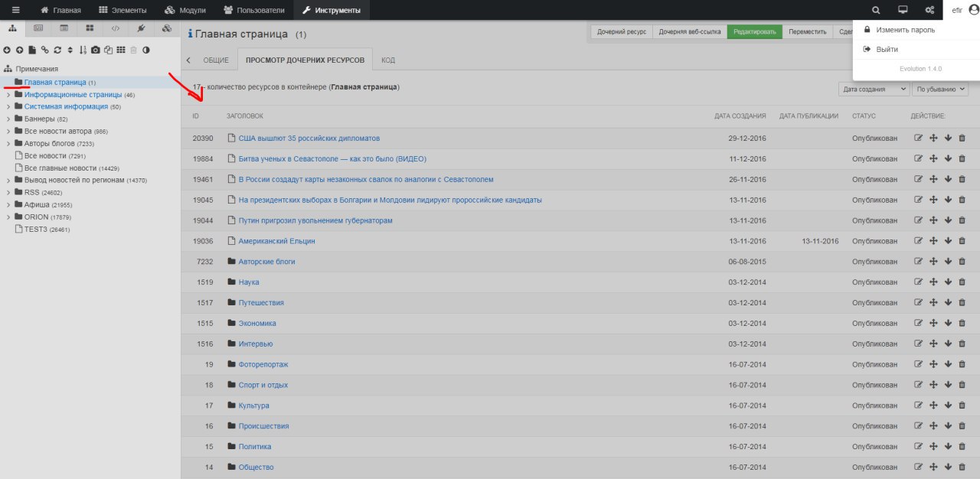Click the desktop monitor icon in top bar

pyautogui.click(x=903, y=10)
